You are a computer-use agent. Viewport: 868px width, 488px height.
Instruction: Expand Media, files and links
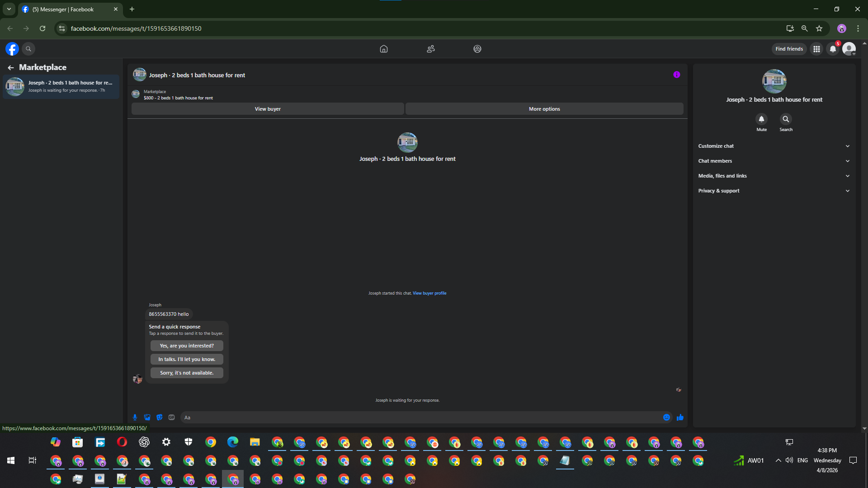pos(774,176)
